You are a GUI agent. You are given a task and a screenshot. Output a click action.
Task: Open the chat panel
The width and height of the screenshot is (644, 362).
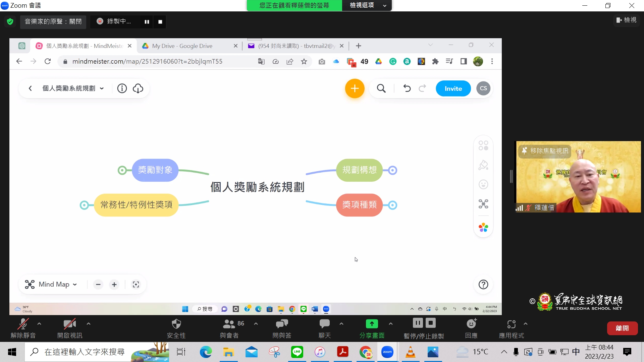point(324,324)
